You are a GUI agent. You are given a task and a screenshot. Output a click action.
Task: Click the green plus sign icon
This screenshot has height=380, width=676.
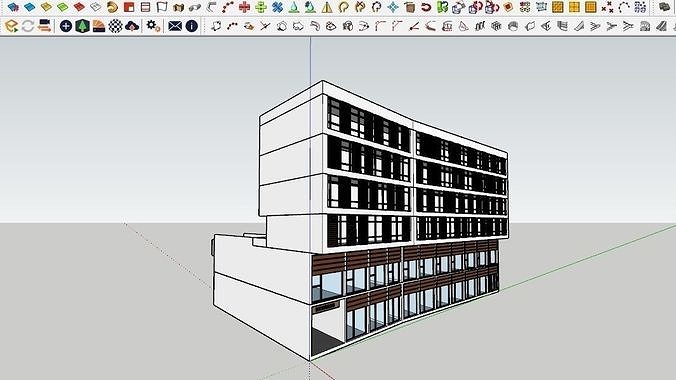coord(261,7)
